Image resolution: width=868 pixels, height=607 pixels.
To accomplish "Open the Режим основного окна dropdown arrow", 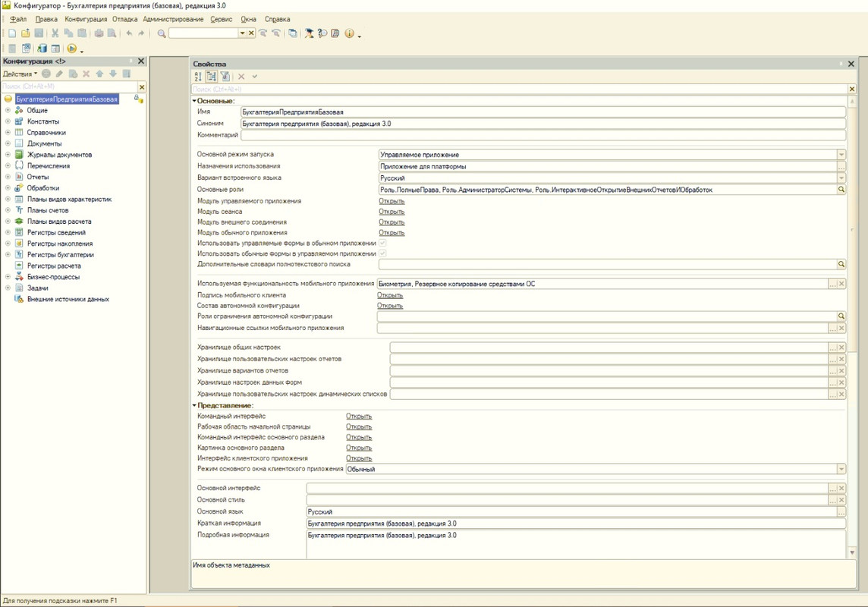I will click(841, 469).
